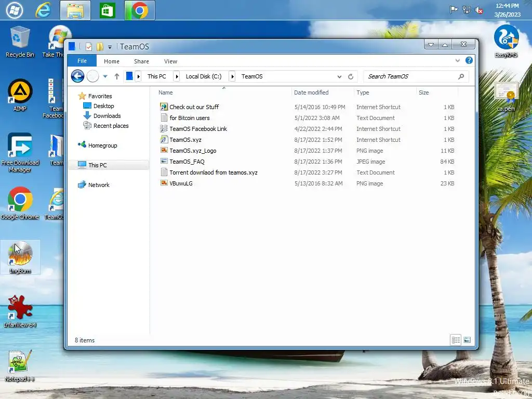Image resolution: width=532 pixels, height=399 pixels.
Task: Open the recent locations dropdown arrow
Action: point(105,76)
